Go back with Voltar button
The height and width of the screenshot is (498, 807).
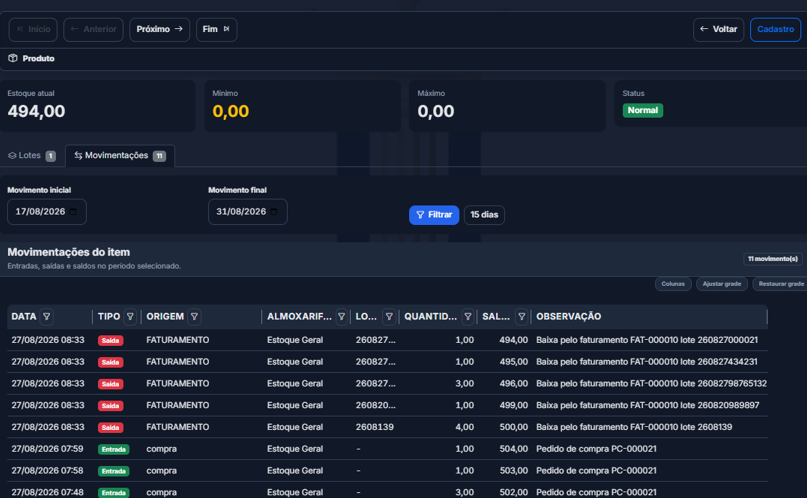click(718, 29)
